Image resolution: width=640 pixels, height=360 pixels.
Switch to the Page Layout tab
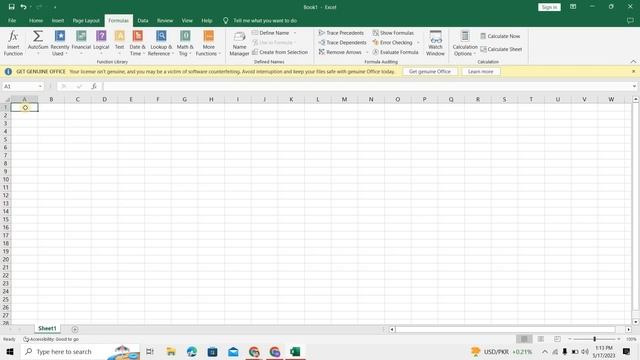[86, 20]
